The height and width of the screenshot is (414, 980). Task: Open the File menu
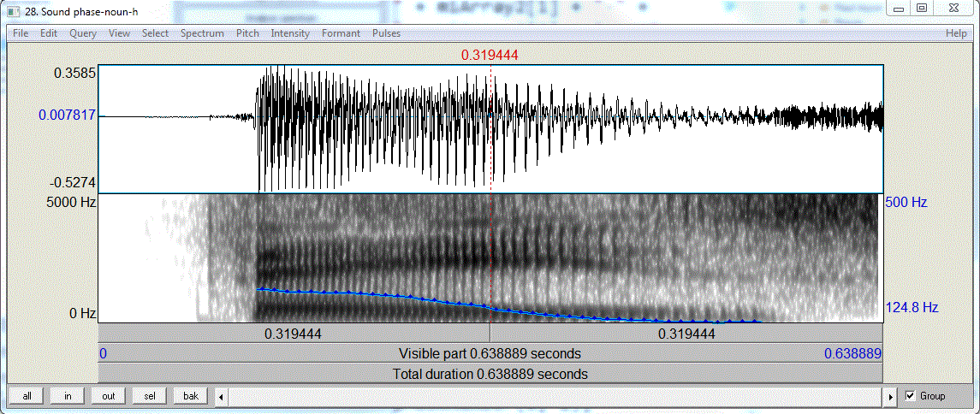tap(21, 33)
